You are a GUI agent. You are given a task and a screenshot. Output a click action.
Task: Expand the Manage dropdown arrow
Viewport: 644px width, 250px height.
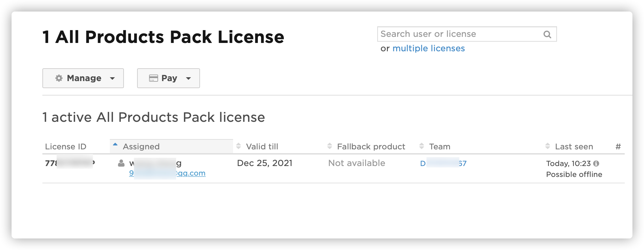(112, 79)
